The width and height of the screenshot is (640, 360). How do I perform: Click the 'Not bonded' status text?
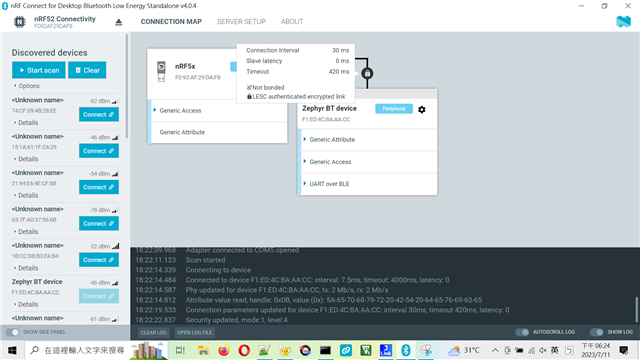click(268, 87)
